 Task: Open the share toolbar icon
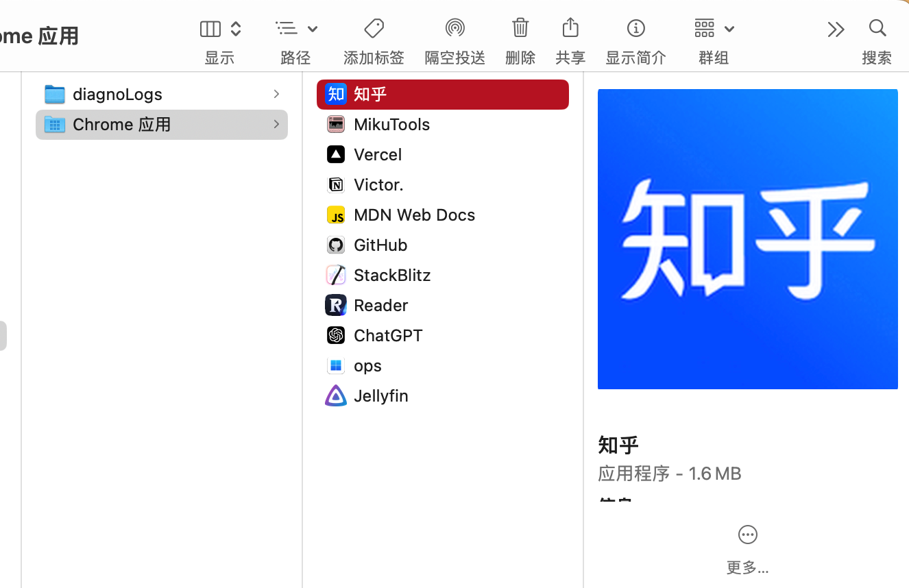tap(570, 27)
